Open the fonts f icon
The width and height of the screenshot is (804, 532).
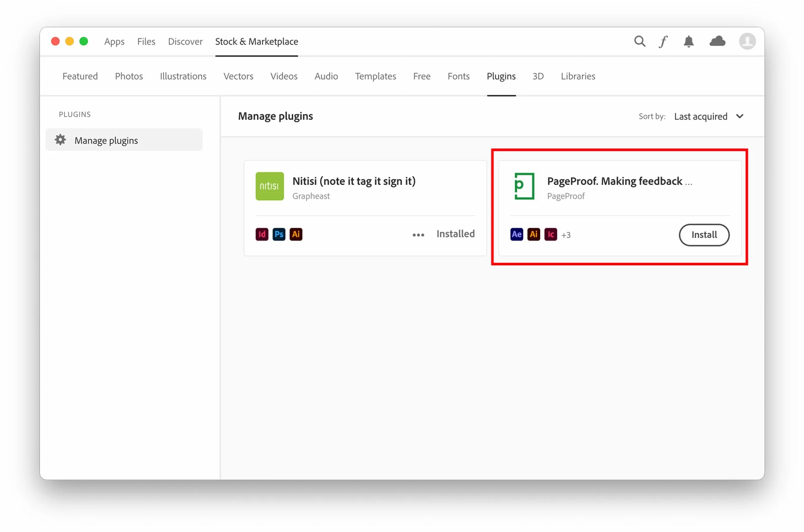pos(663,41)
